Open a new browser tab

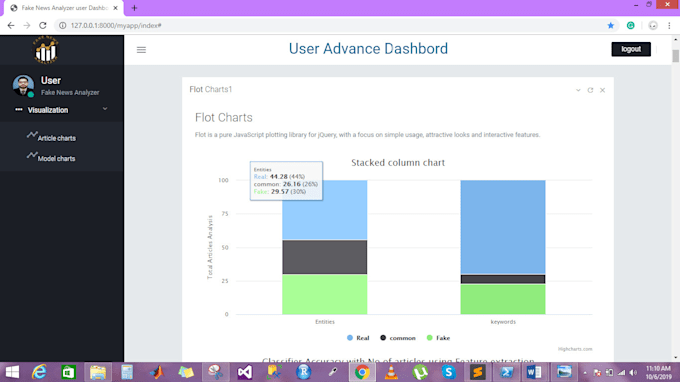click(x=134, y=8)
